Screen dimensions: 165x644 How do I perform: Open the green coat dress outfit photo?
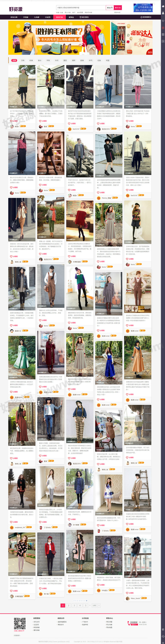(22, 357)
